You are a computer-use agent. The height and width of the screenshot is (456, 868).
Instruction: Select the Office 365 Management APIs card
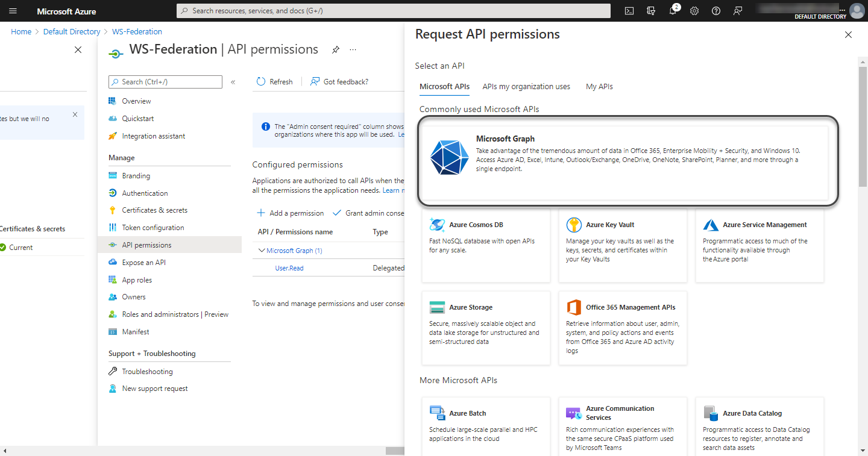[623, 328]
